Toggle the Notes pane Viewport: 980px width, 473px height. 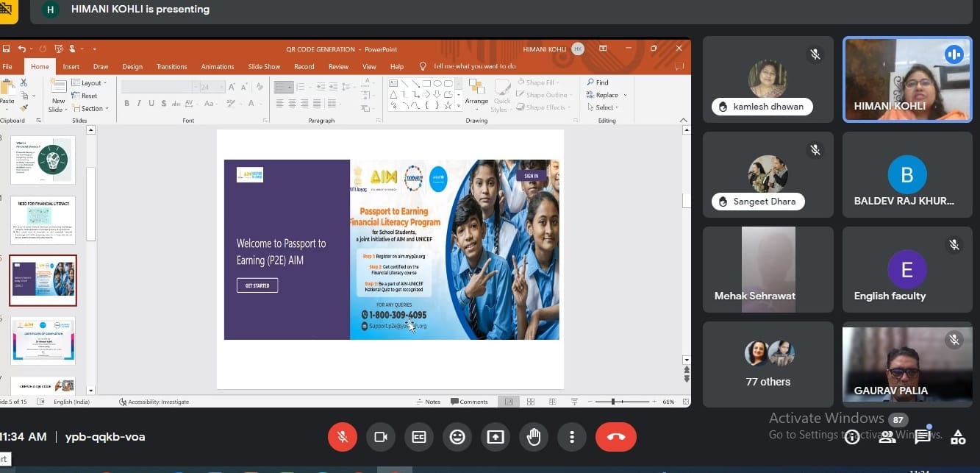(x=429, y=402)
